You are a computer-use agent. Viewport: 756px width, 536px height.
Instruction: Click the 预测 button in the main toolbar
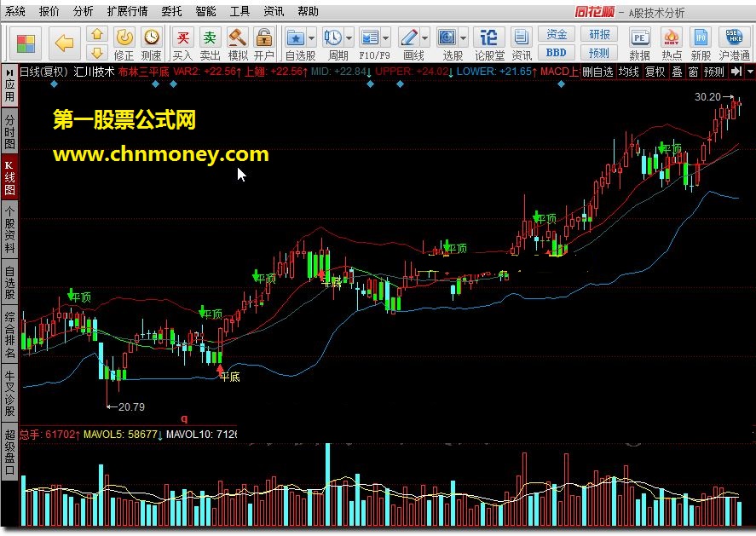click(x=599, y=52)
